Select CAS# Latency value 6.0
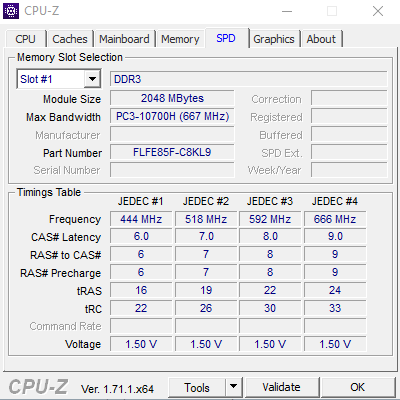Screen dimensions: 400x400 (x=141, y=236)
